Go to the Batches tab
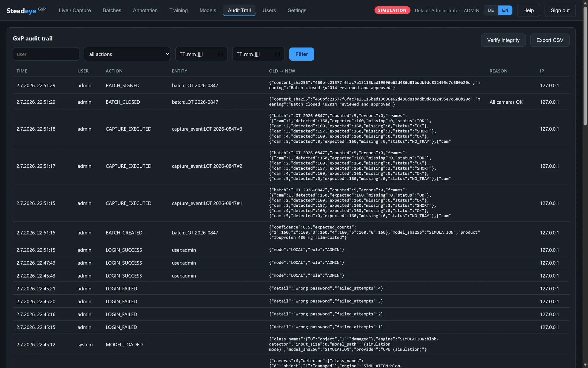588x368 pixels. [x=112, y=10]
